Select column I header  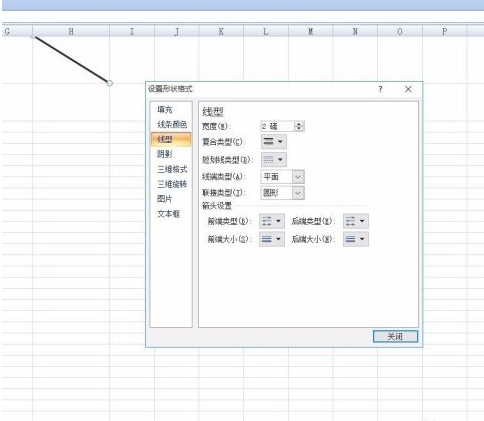pos(132,31)
